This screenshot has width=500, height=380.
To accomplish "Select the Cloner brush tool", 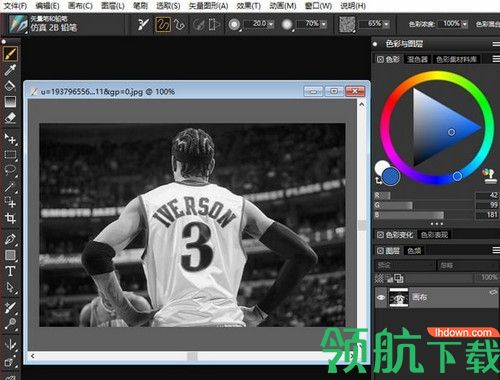I will point(10,307).
